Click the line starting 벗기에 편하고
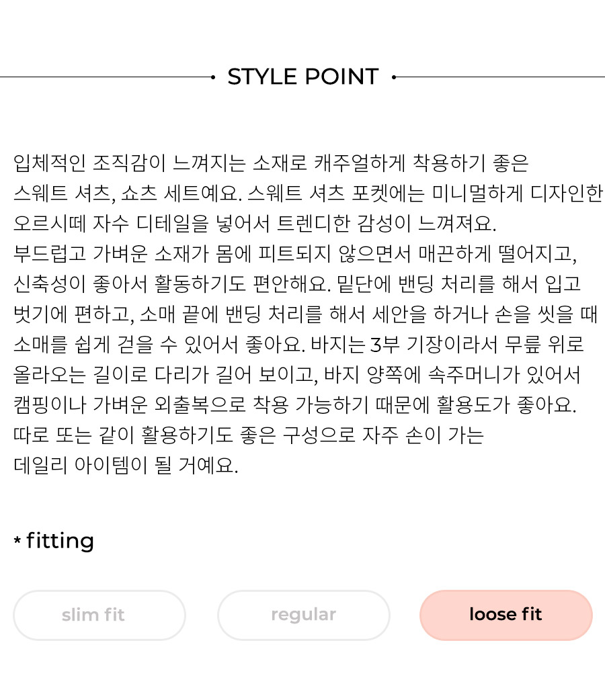Viewport: 605px width, 700px height. [x=305, y=314]
